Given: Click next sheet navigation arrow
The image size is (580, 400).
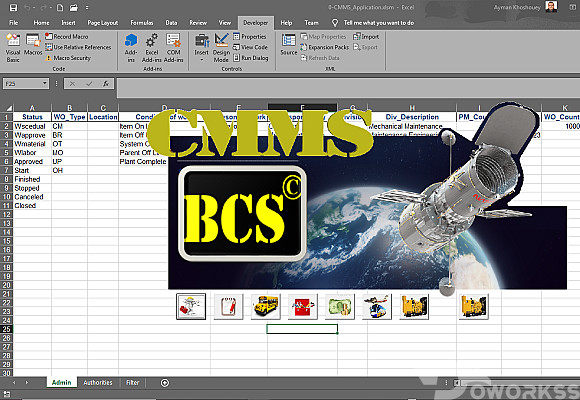Looking at the screenshot, I should tap(27, 382).
